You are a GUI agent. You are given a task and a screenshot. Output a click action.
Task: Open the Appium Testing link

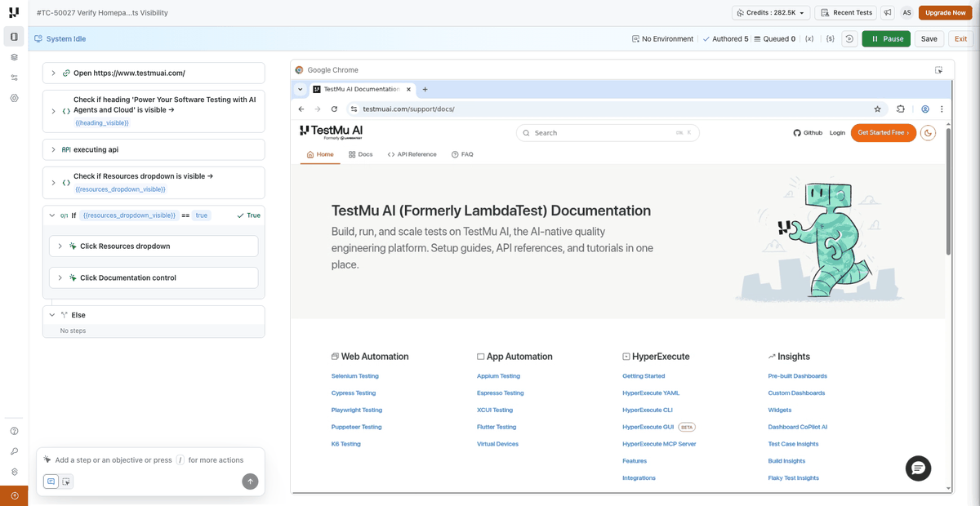pos(498,376)
